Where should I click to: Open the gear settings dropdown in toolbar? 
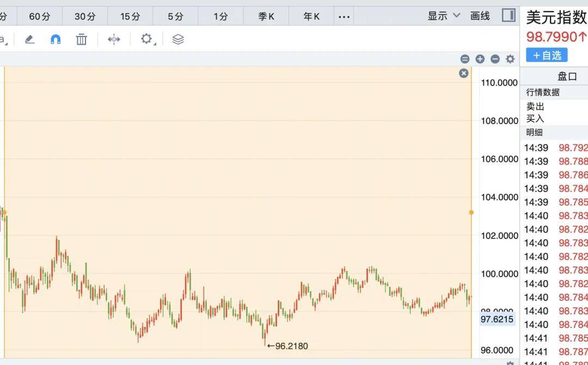click(x=147, y=39)
